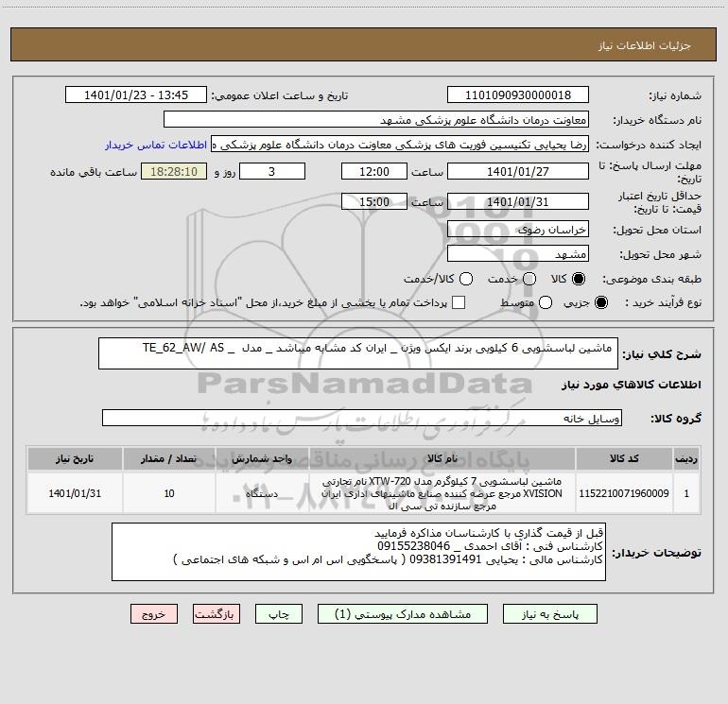Click the deadline time 12:00 field
The height and width of the screenshot is (704, 728).
374,171
